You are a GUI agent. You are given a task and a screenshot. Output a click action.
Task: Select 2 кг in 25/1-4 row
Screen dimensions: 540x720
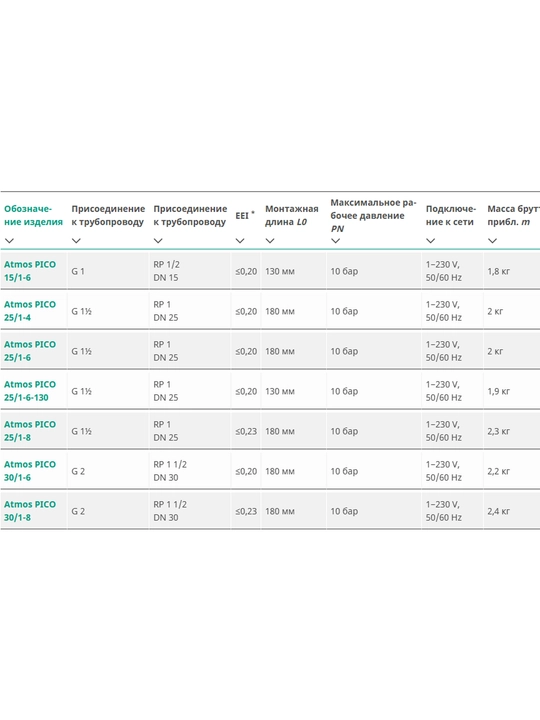tap(495, 311)
